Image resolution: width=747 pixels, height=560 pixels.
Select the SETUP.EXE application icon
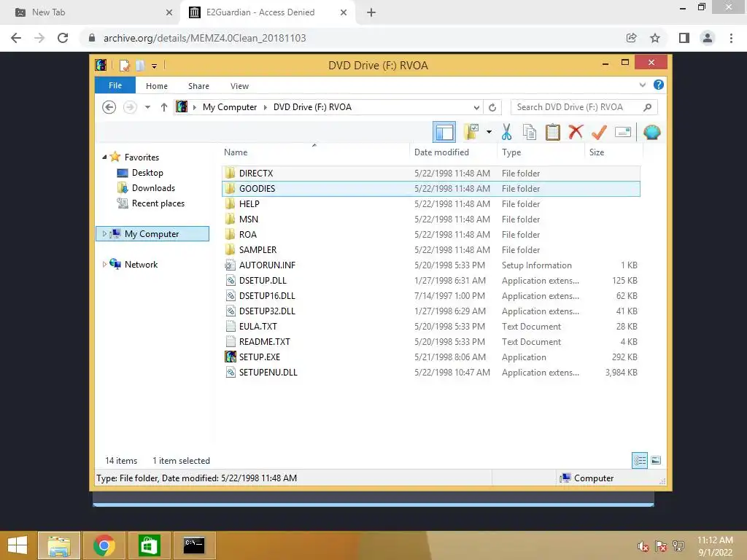pyautogui.click(x=230, y=357)
